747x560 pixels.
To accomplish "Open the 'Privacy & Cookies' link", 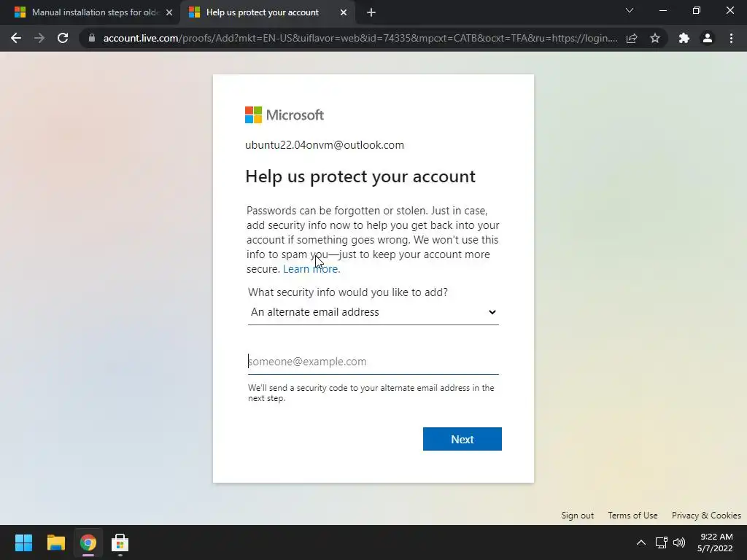I will (x=706, y=516).
